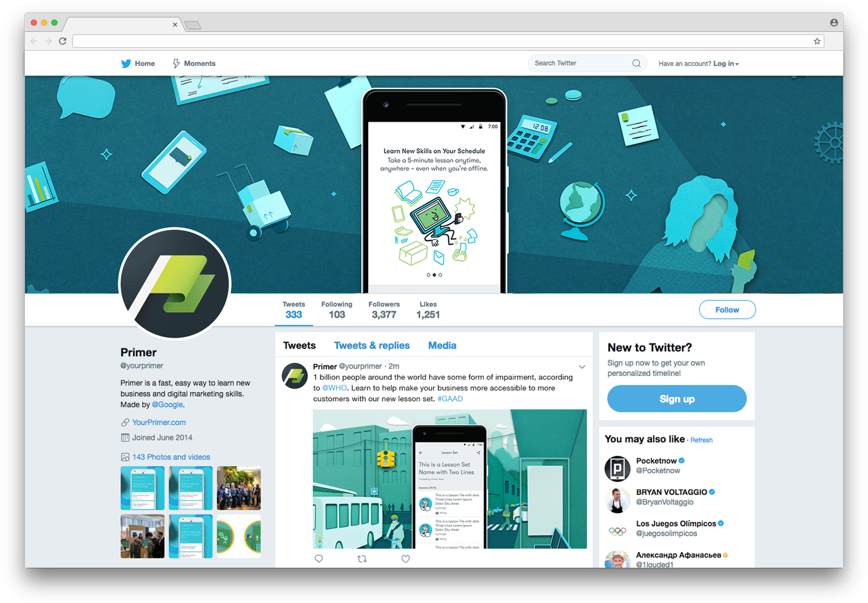Click the Twitter bird Home icon
The width and height of the screenshot is (868, 603).
point(126,64)
